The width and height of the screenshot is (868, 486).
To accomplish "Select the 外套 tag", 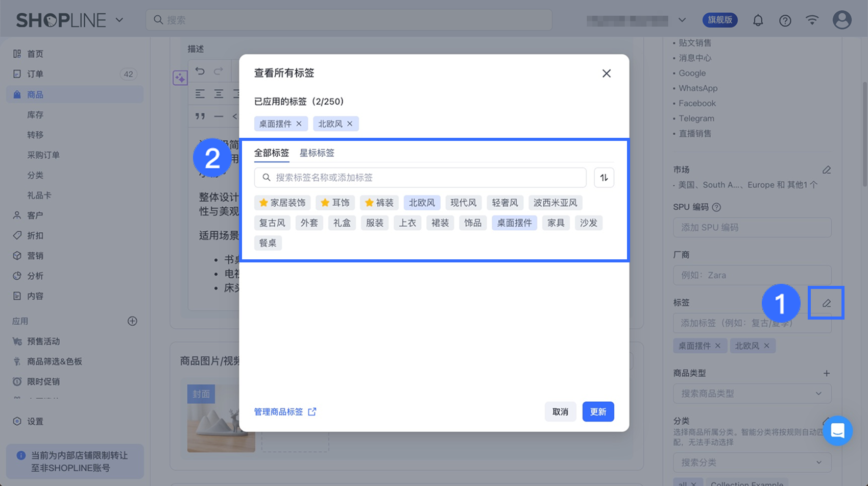I will [309, 223].
